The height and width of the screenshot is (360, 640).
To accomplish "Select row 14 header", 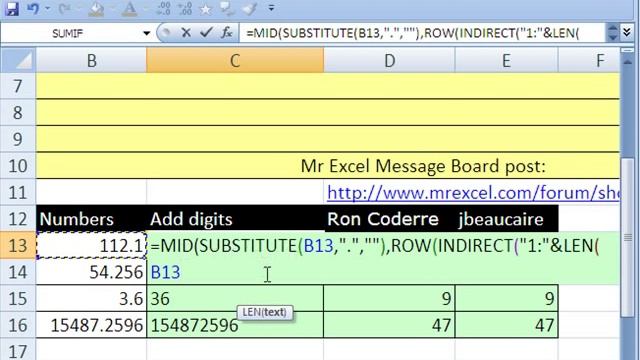I will (18, 272).
